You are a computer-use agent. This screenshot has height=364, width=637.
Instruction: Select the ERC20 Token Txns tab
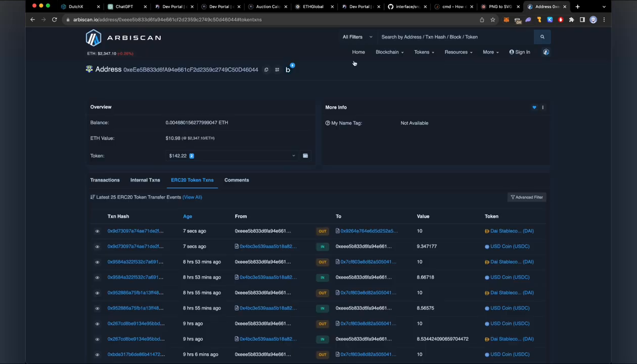192,180
